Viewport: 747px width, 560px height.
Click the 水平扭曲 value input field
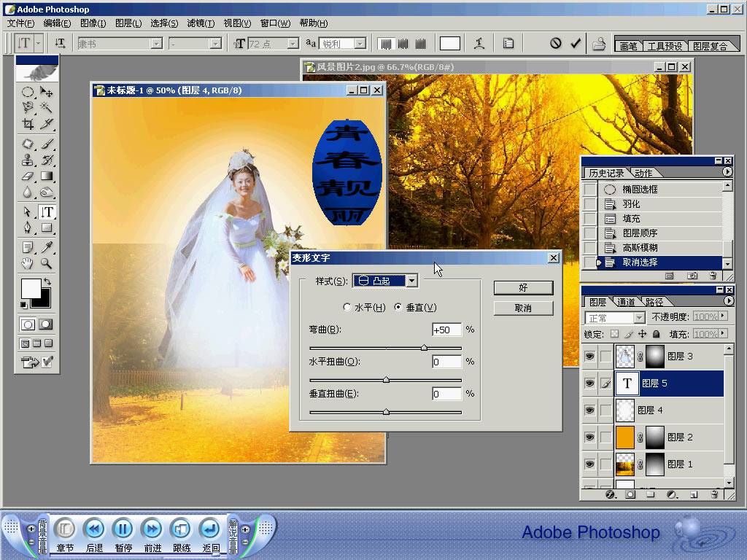[446, 362]
